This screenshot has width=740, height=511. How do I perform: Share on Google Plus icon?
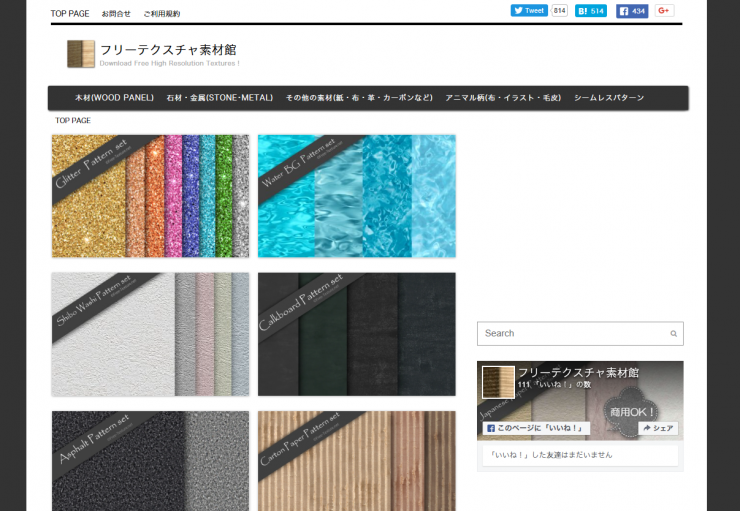(664, 11)
